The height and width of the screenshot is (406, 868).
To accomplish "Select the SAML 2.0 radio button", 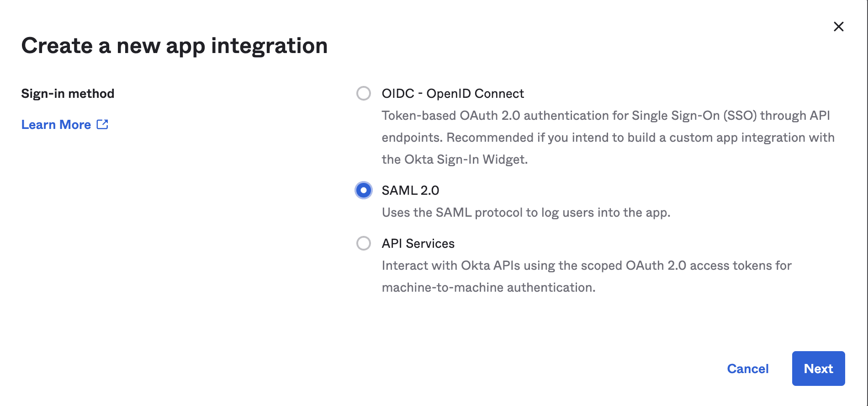I will pyautogui.click(x=364, y=190).
